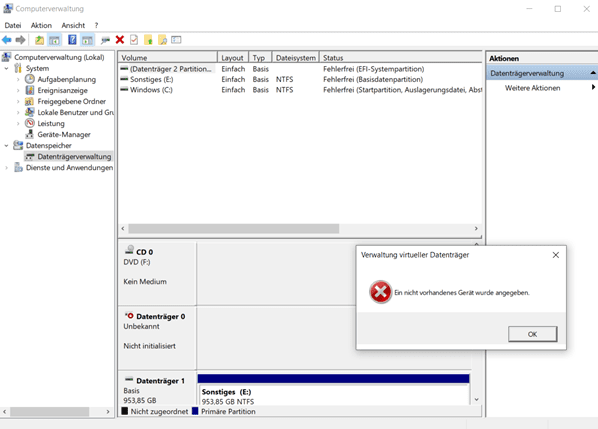This screenshot has height=429, width=598.
Task: Sort by the Status column header
Action: click(400, 58)
